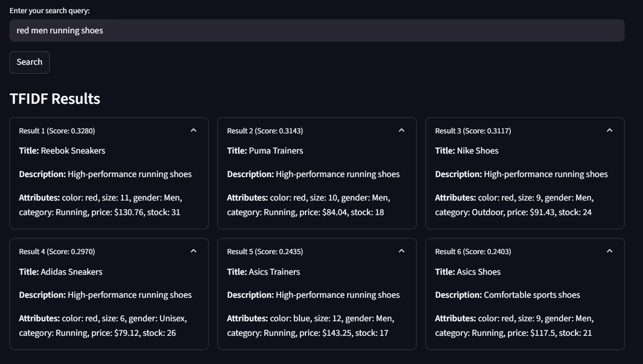
Task: Click Puma Trainers' running shoes description
Action: click(338, 174)
